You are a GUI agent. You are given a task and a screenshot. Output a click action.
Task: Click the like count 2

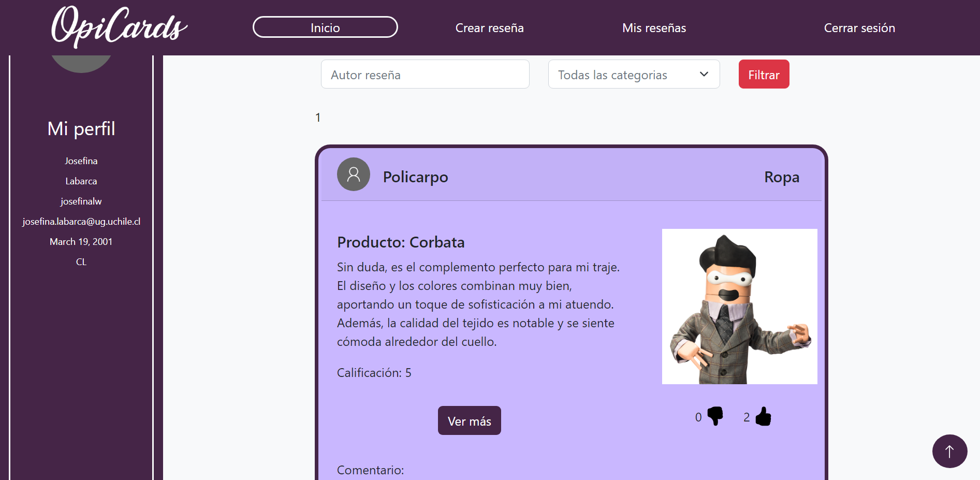point(747,417)
